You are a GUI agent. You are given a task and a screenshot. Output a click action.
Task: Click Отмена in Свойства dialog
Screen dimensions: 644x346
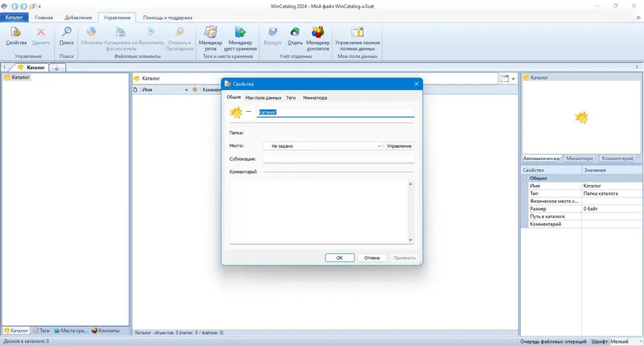[x=372, y=257]
